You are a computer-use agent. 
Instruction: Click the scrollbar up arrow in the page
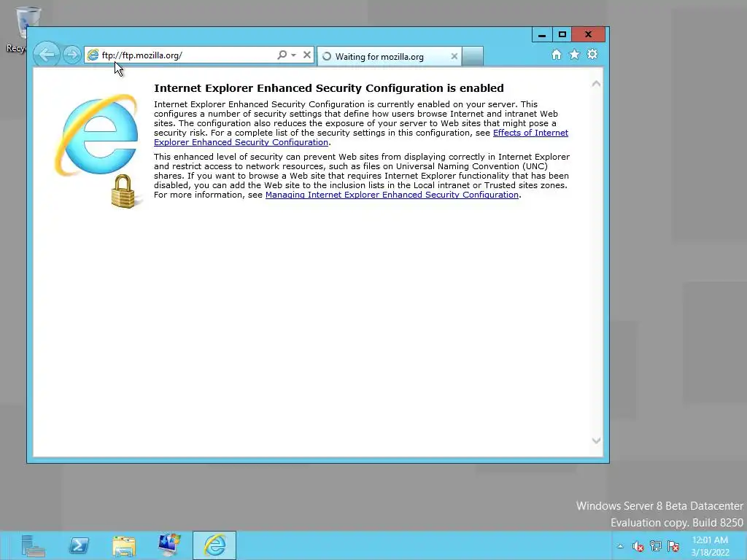click(596, 84)
